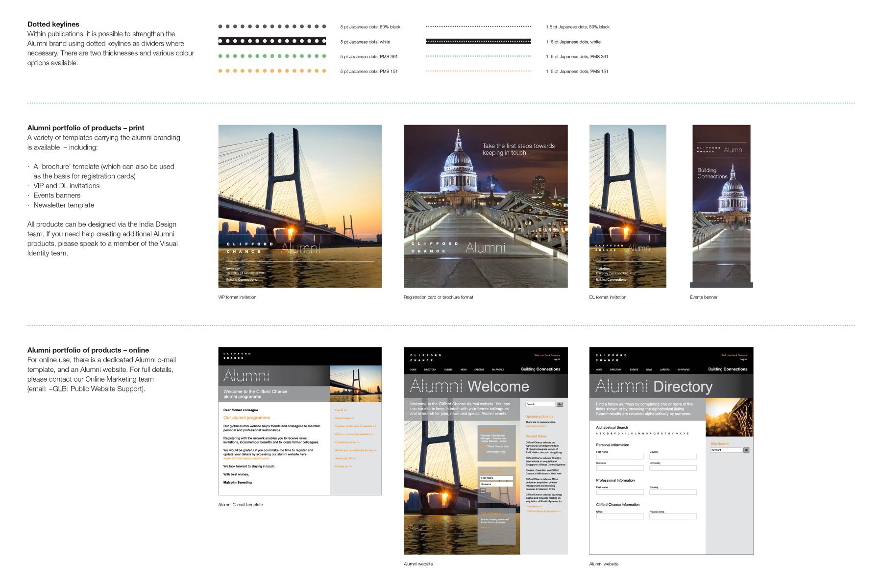The width and height of the screenshot is (882, 588).
Task: Select the VIP format invitation bridge image
Action: [300, 206]
